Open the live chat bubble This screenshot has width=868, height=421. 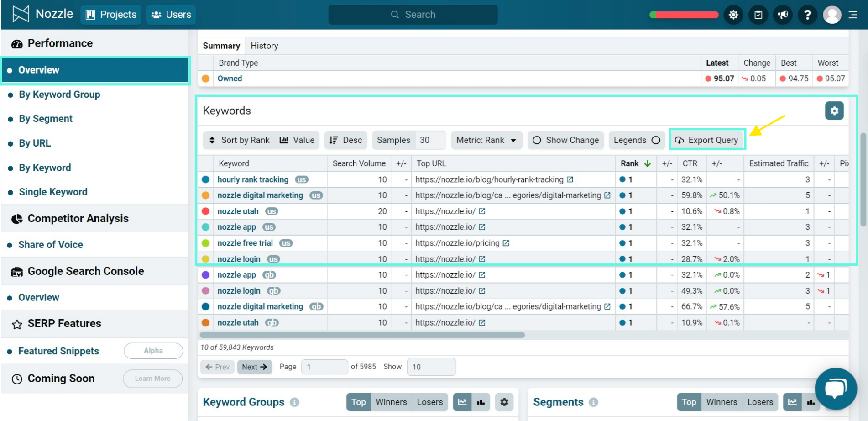point(835,389)
